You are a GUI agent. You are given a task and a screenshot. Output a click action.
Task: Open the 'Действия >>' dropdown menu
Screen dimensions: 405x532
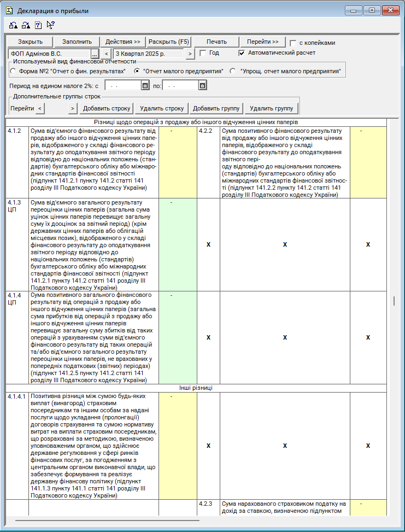point(123,42)
